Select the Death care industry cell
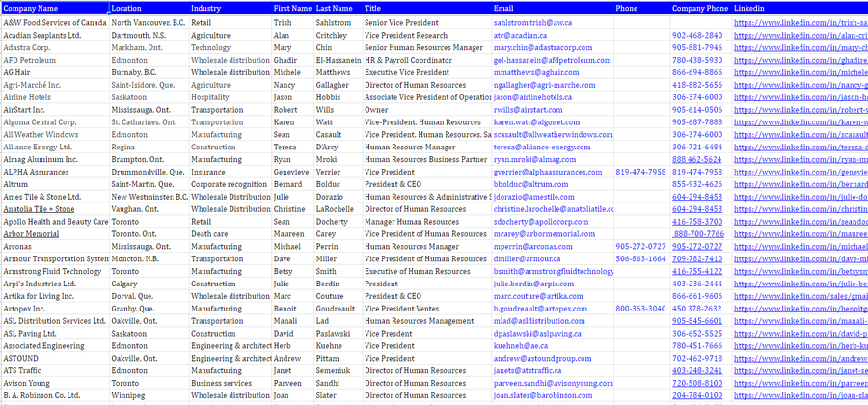 [231, 234]
